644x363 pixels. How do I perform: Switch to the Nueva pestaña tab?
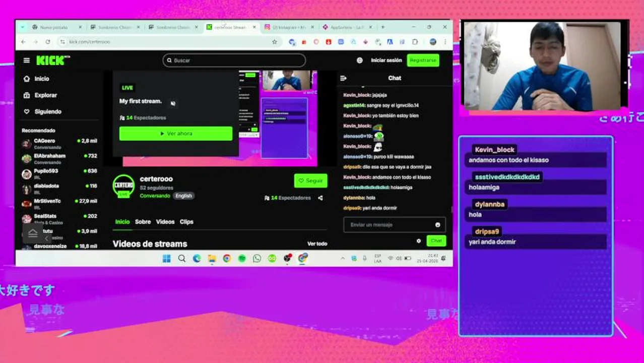point(56,27)
